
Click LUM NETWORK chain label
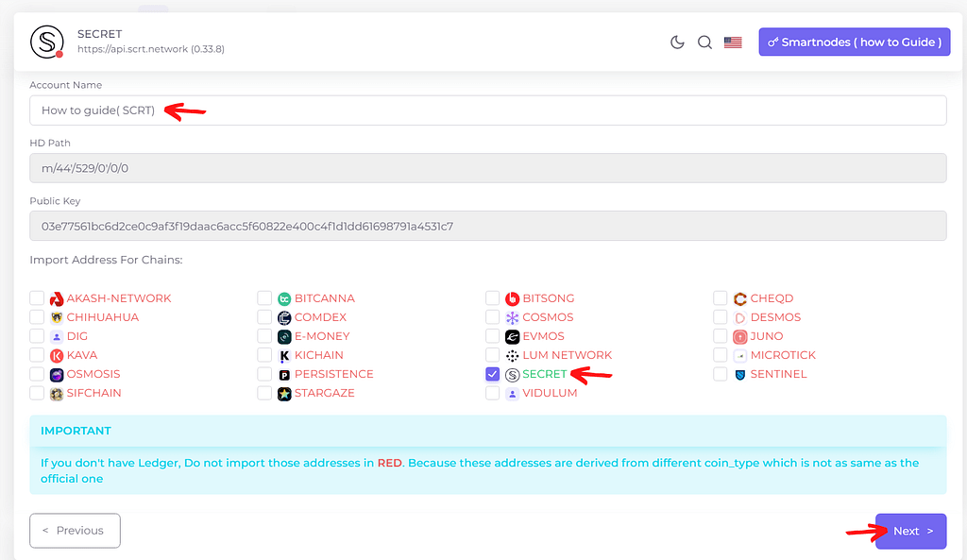(x=568, y=355)
